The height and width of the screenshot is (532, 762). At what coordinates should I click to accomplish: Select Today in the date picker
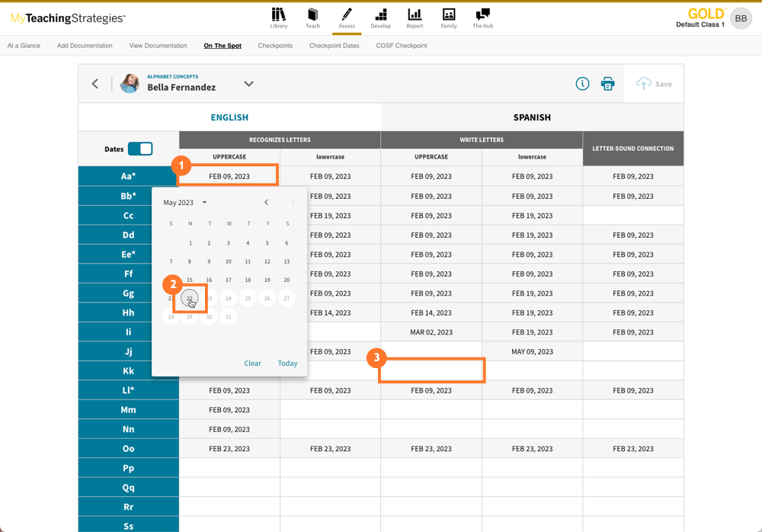[287, 363]
